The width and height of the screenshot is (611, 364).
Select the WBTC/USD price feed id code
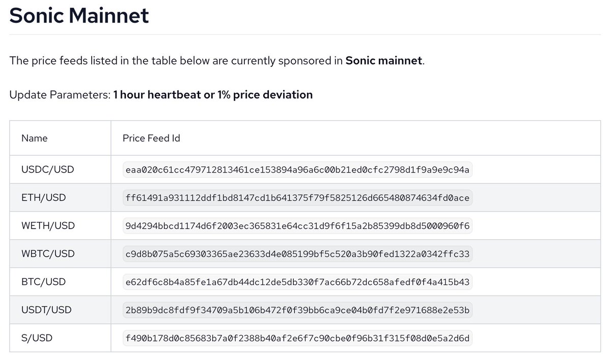pos(298,254)
